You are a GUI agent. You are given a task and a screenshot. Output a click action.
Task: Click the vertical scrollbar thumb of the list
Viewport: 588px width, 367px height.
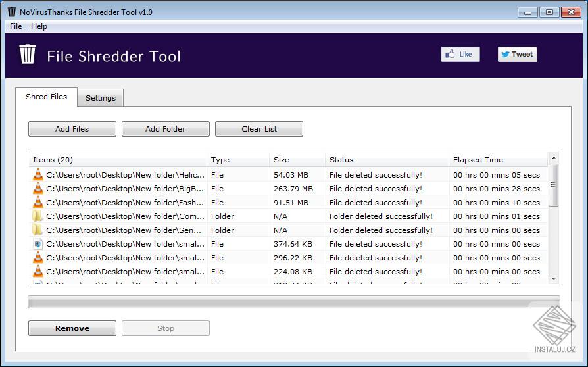click(x=554, y=185)
